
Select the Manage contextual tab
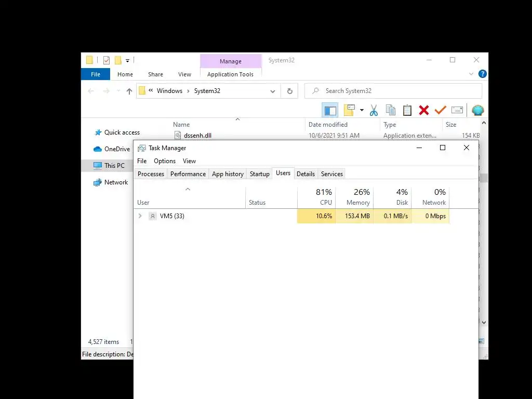coord(231,61)
